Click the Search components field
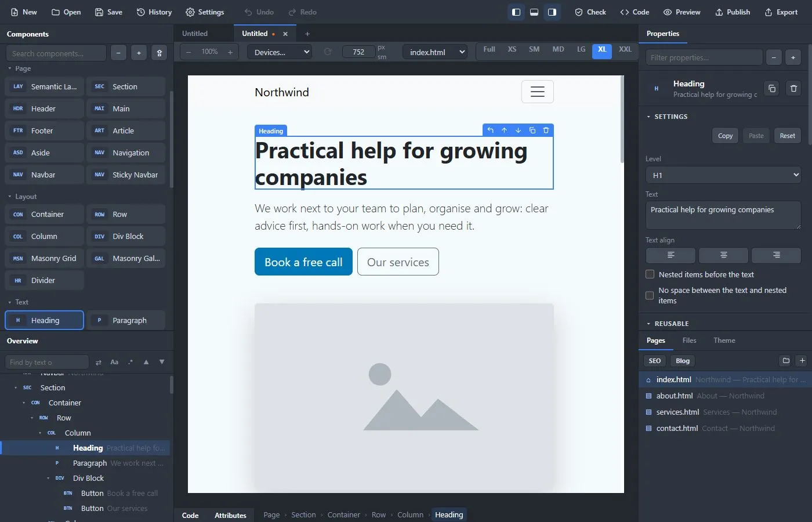This screenshot has width=812, height=522. pyautogui.click(x=56, y=53)
